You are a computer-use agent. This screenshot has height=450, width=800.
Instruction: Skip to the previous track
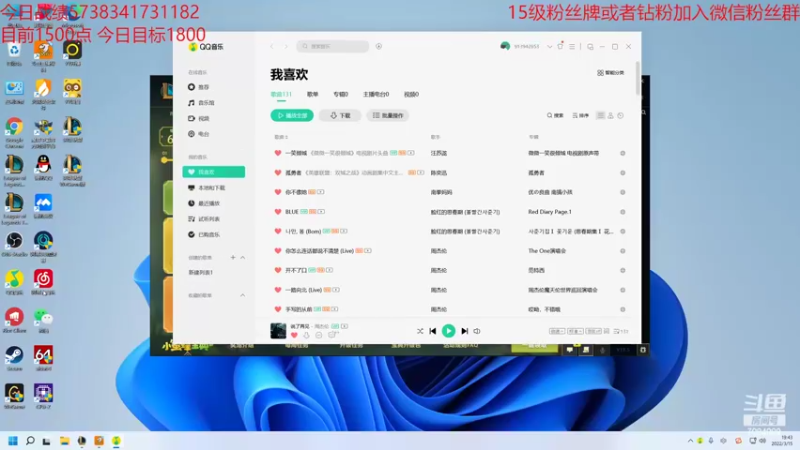(433, 331)
